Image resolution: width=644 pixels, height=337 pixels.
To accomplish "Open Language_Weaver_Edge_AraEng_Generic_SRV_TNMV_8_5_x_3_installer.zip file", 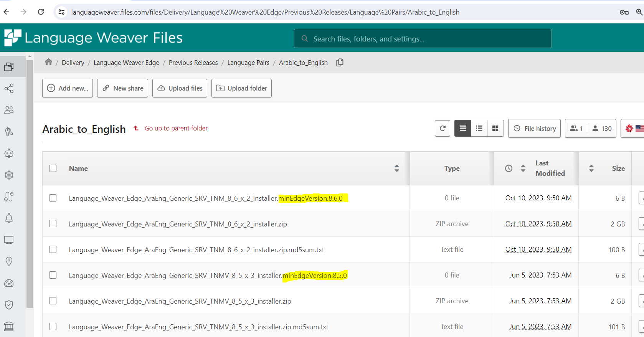I will (x=180, y=301).
